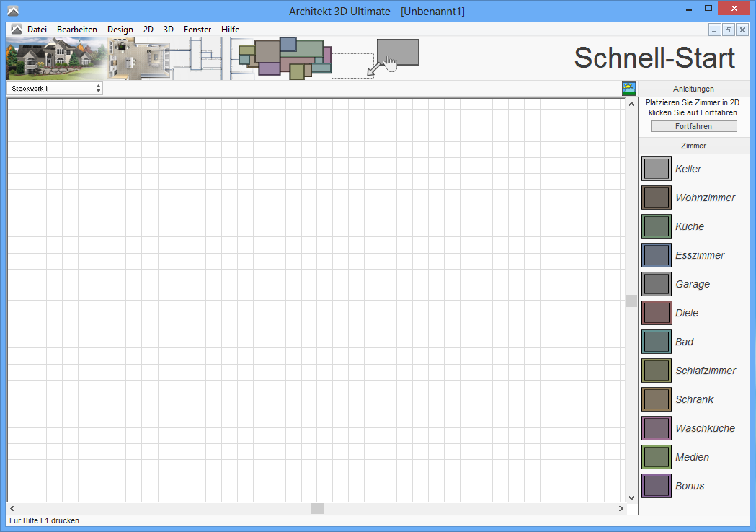Choose the Diele room icon

[657, 313]
